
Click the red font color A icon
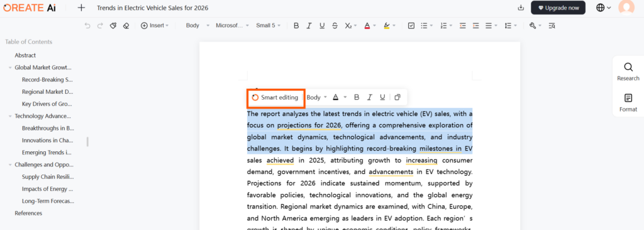(367, 25)
